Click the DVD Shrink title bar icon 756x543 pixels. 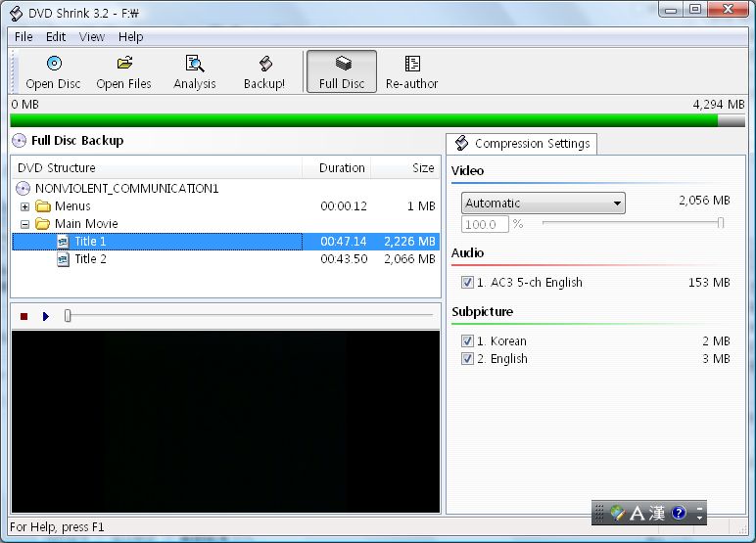(16, 14)
